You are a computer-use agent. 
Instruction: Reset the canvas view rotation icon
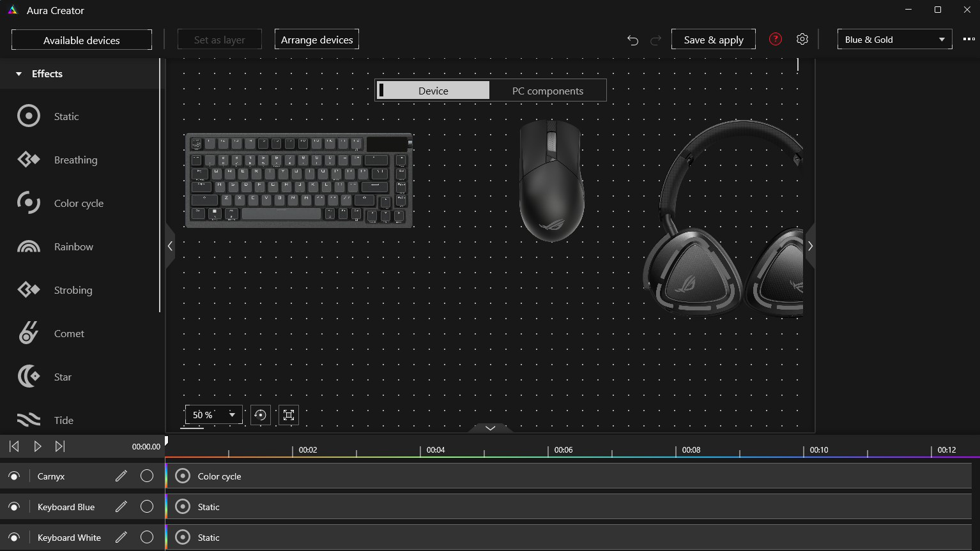point(260,415)
